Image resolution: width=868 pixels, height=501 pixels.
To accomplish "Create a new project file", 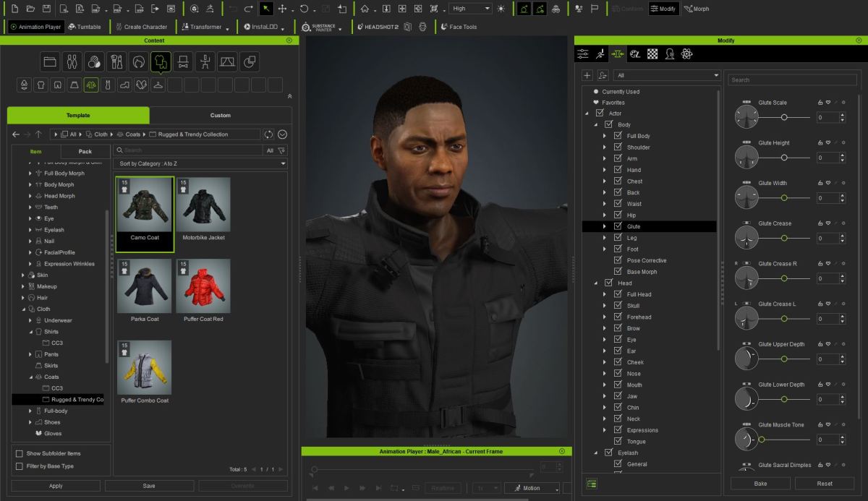I will [x=13, y=9].
